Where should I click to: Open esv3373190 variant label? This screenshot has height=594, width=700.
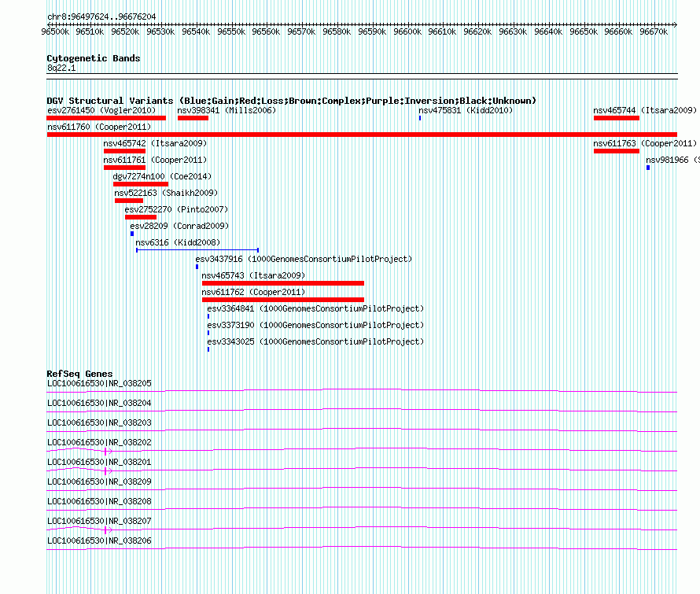[315, 325]
